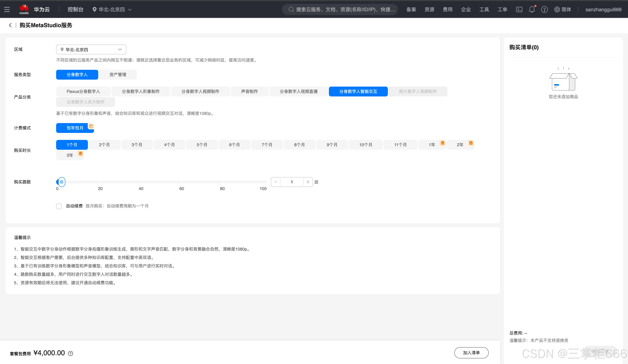628x364 pixels.
Task: Click the price info icon next to ¥4,000.00
Action: click(x=71, y=353)
